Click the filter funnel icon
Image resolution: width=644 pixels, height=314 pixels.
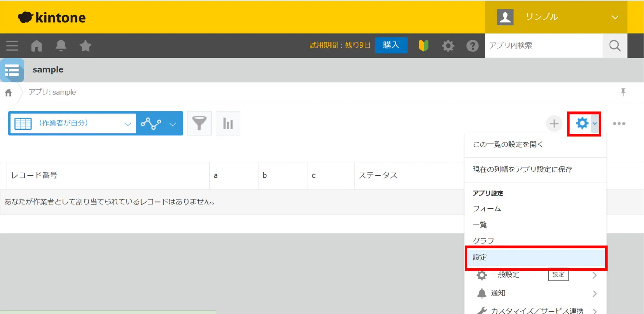tap(199, 124)
